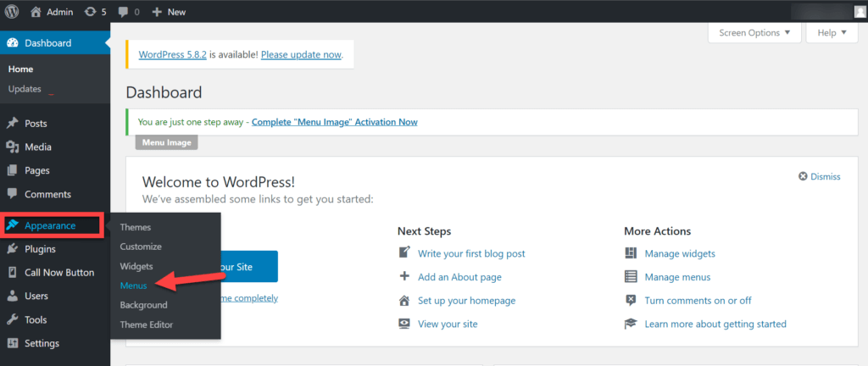Click the Users person icon
The height and width of the screenshot is (366, 868).
click(12, 297)
